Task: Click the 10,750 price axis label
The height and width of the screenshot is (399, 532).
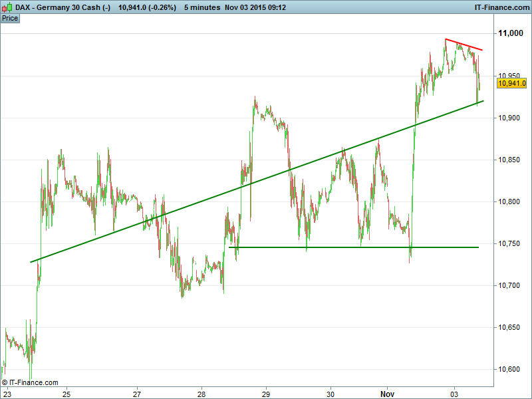Action: tap(511, 243)
